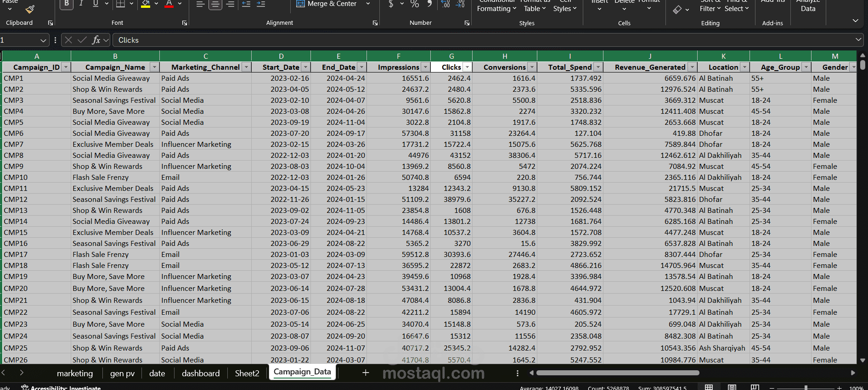
Task: Click the Borders icon in Font group
Action: click(x=120, y=4)
